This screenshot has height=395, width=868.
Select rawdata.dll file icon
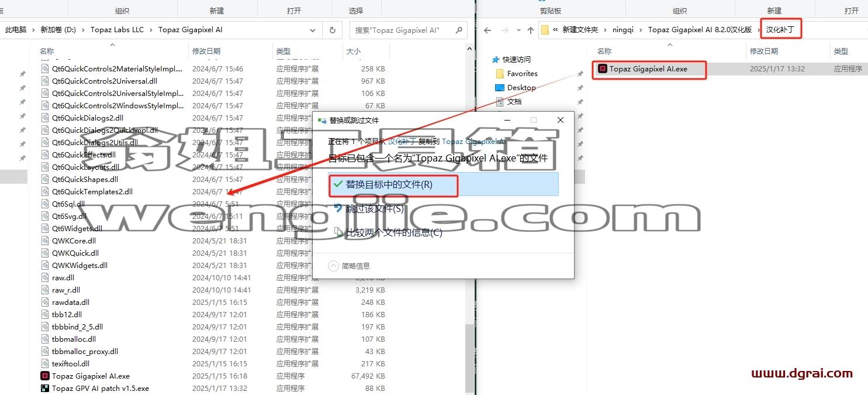click(45, 302)
